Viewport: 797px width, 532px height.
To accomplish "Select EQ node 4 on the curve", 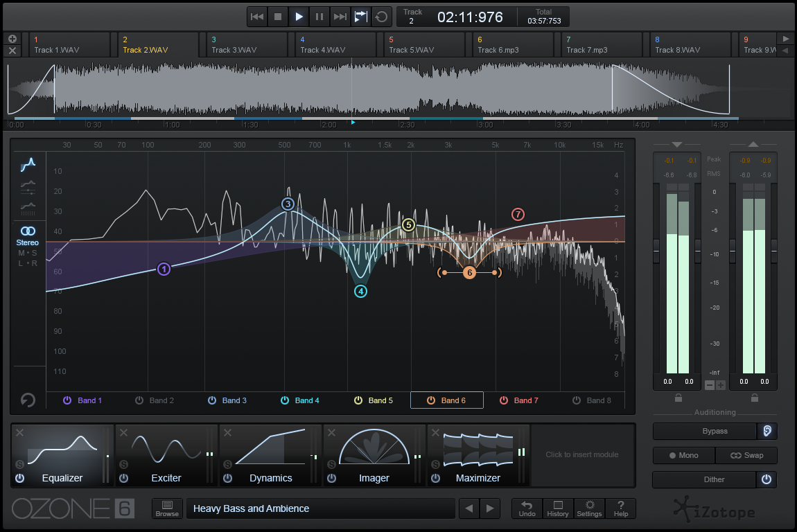I will pos(360,292).
